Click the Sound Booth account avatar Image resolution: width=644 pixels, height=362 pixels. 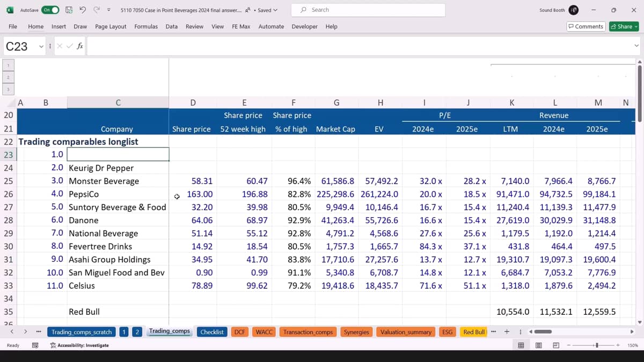coord(574,10)
